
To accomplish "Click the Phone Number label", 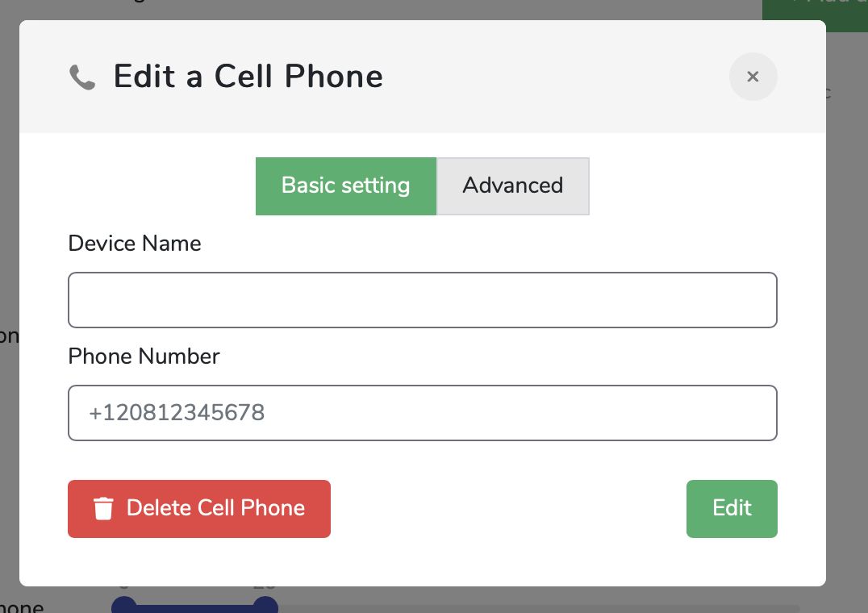I will (144, 357).
